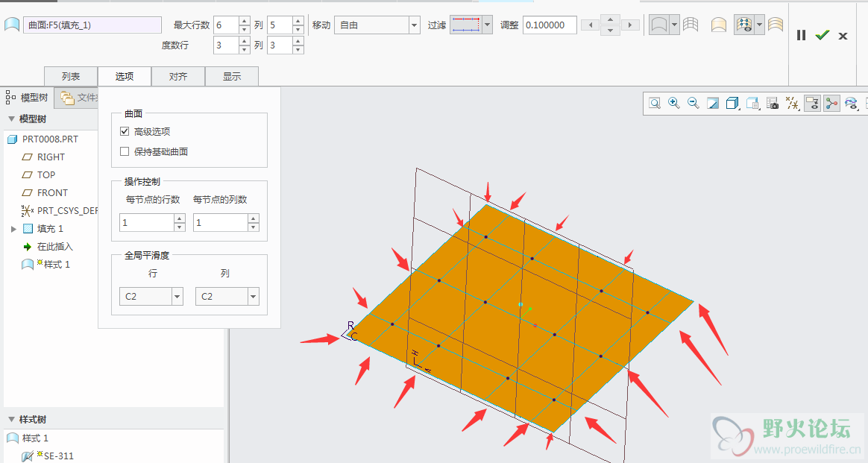Pause the surface edit tool
This screenshot has width=868, height=463.
coord(801,35)
